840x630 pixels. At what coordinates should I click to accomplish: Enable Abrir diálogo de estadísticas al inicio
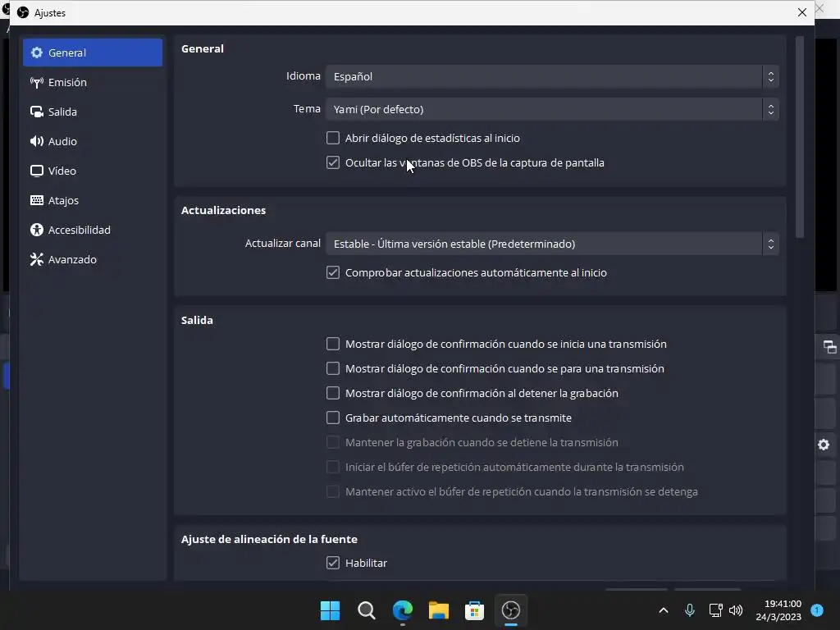point(333,138)
